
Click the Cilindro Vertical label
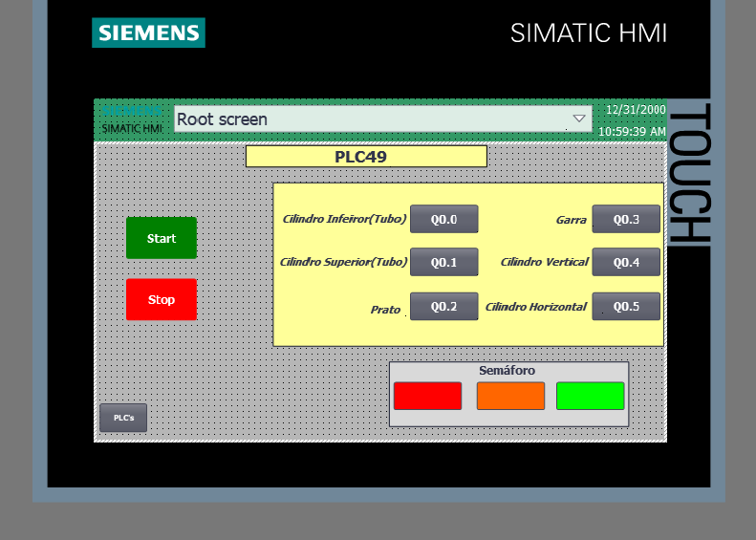coord(545,262)
